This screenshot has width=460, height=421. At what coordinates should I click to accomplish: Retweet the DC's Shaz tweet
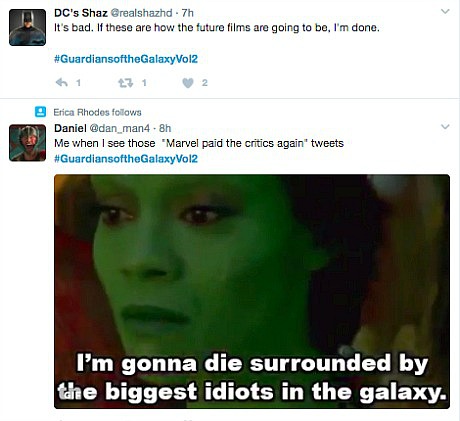point(126,83)
